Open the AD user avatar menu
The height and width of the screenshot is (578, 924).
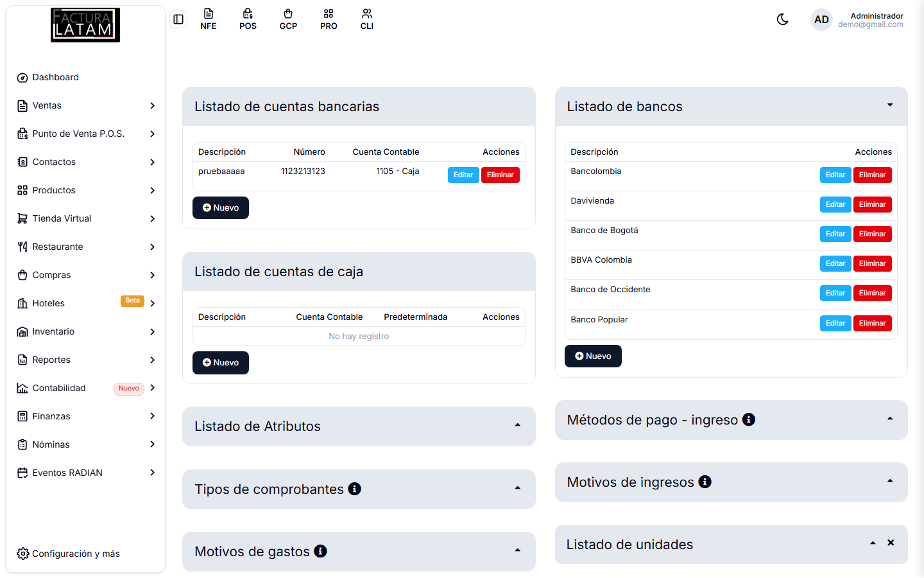point(821,20)
